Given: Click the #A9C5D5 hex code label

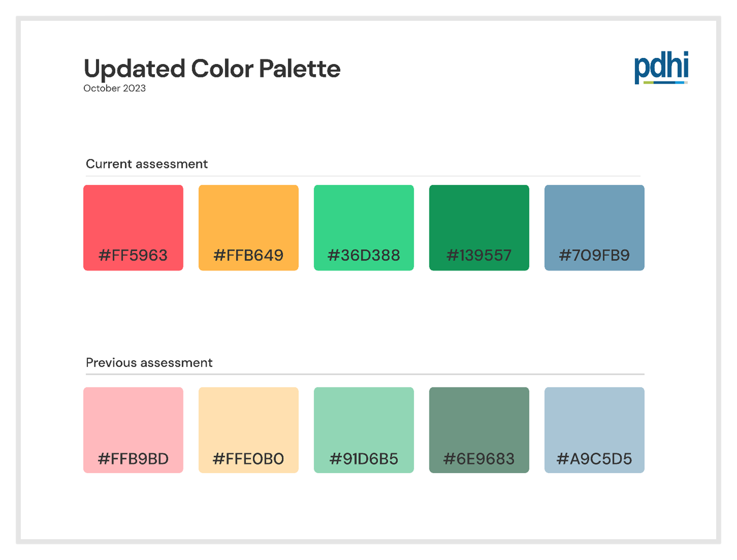Looking at the screenshot, I should [x=594, y=458].
